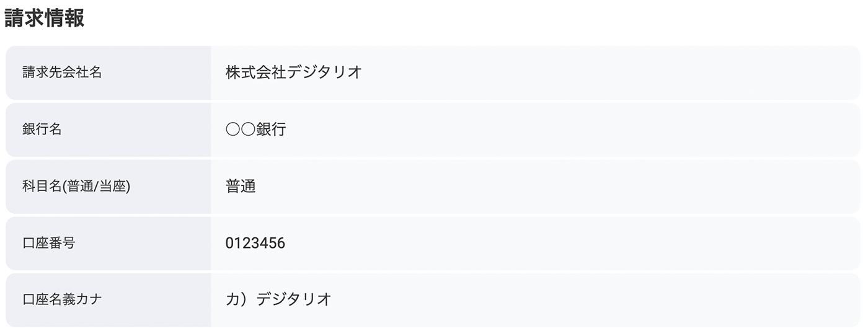Click the two circles before 銀行
The height and width of the screenshot is (331, 868).
[241, 130]
